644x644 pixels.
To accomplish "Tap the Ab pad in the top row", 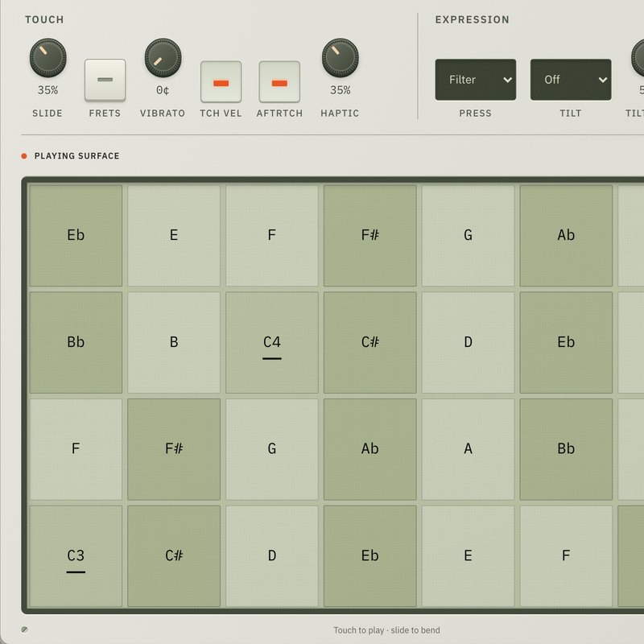I will (566, 235).
